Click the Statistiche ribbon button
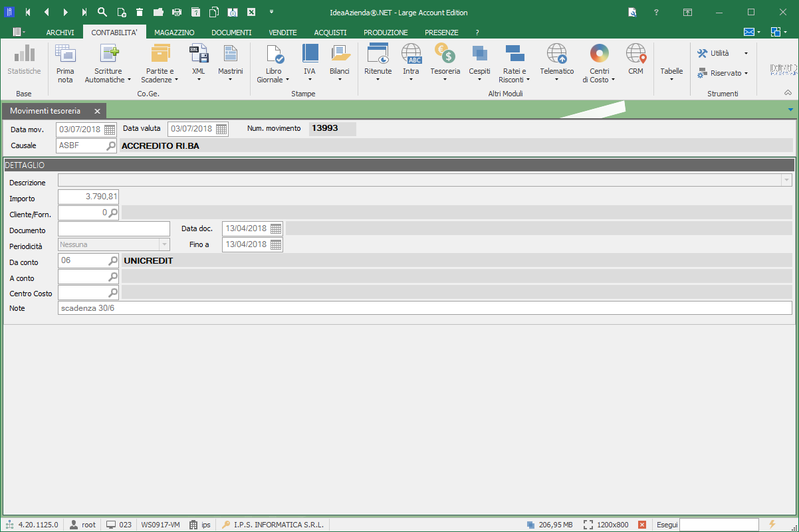The height and width of the screenshot is (532, 799). click(24, 60)
